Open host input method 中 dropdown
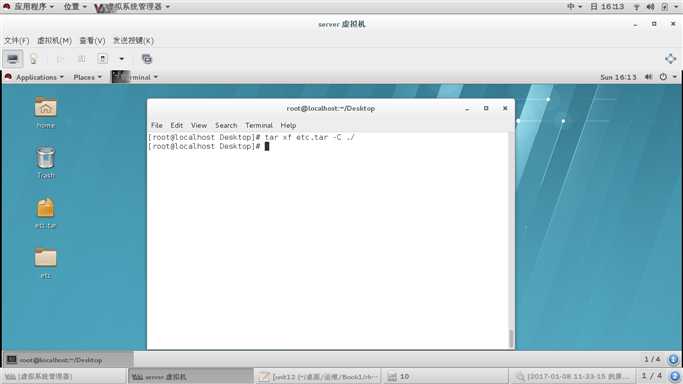This screenshot has height=384, width=683. (575, 7)
